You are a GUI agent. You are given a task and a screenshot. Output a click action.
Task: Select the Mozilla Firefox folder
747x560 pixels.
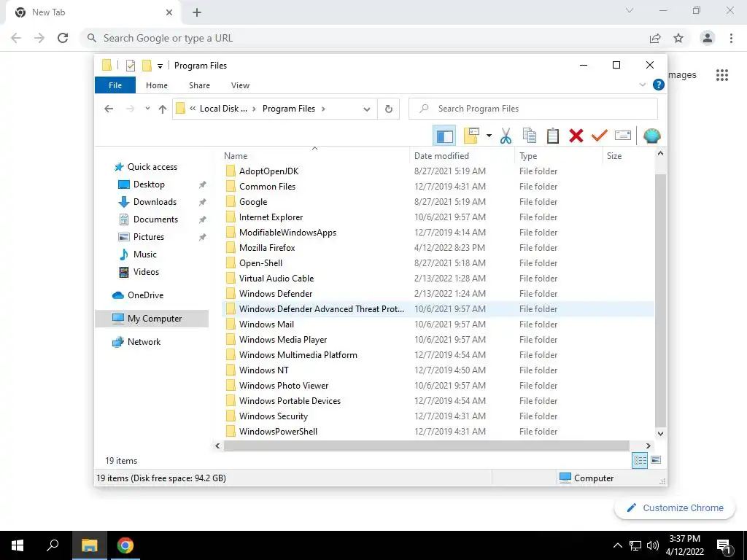coord(267,248)
